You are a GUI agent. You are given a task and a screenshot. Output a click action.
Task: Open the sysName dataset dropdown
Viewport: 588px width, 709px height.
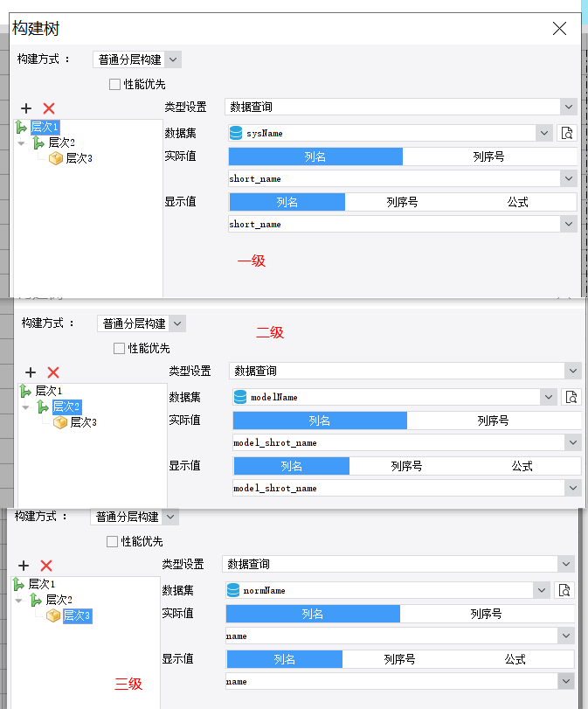545,133
